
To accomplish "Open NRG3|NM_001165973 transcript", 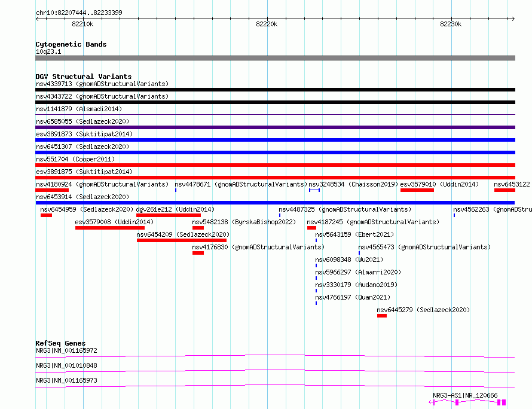I will coord(66,380).
